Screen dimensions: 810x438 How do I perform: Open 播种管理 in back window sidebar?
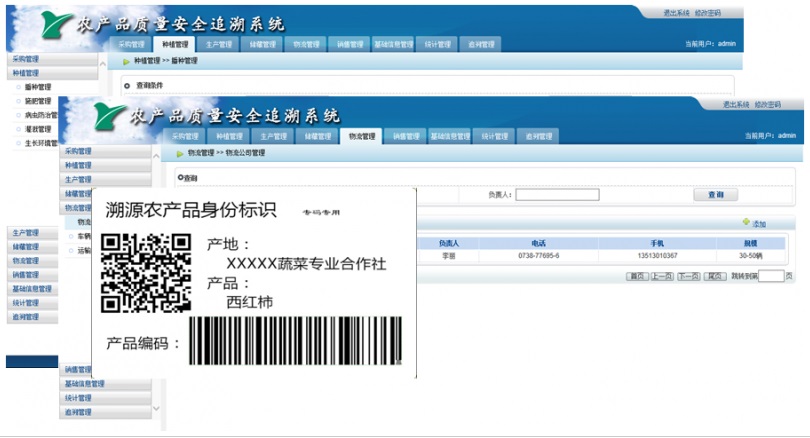[38, 87]
